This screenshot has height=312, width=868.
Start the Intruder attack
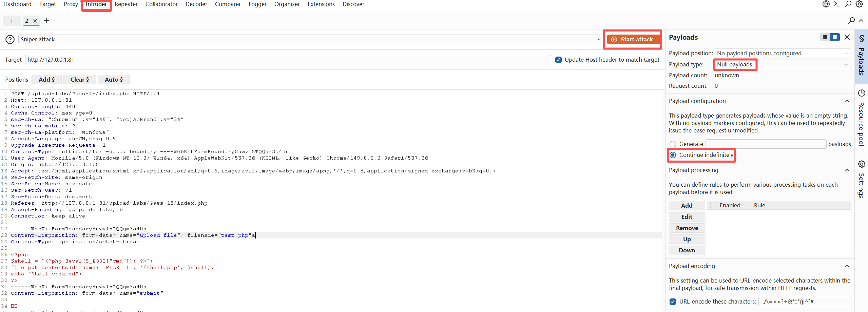point(633,39)
